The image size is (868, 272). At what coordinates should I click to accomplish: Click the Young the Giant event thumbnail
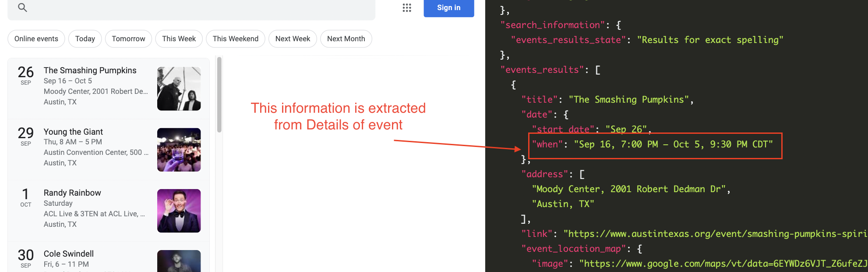[x=179, y=150]
